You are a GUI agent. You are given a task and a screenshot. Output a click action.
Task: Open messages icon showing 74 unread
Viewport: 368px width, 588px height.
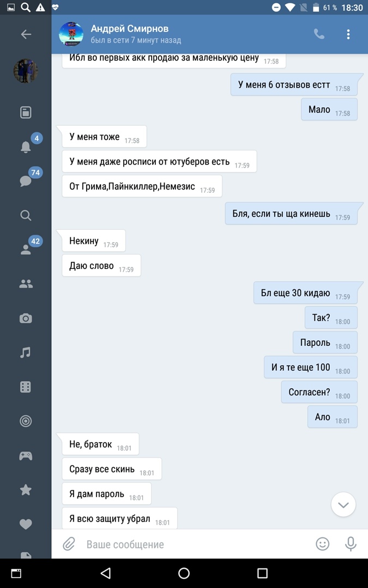(26, 181)
